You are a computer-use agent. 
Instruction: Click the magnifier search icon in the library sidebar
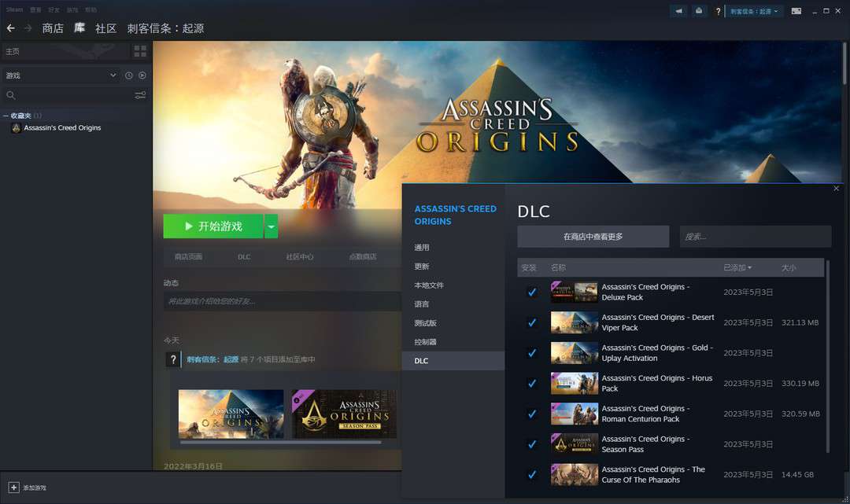pos(11,95)
